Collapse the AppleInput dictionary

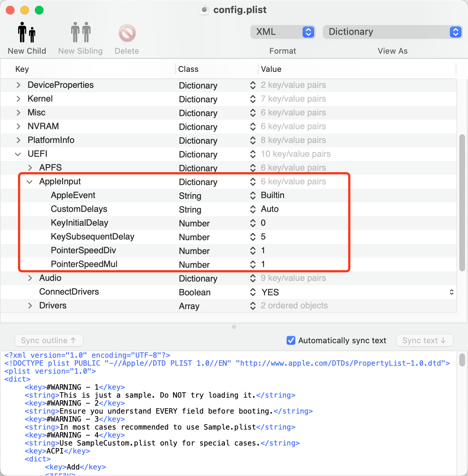[30, 182]
